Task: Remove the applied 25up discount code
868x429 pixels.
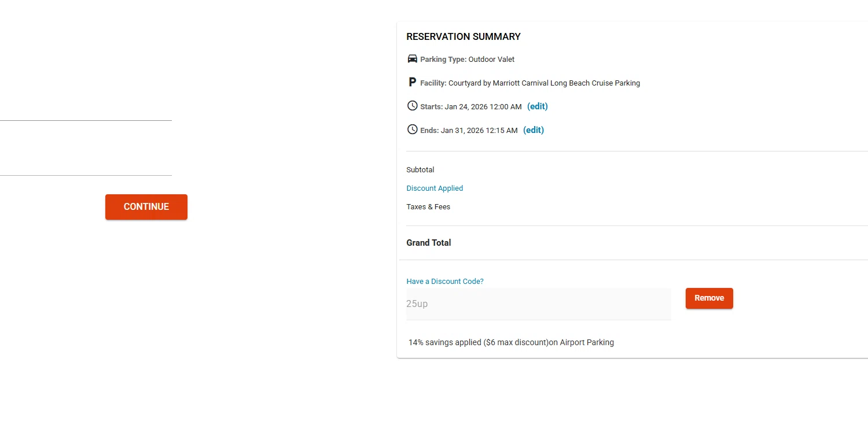Action: 709,298
